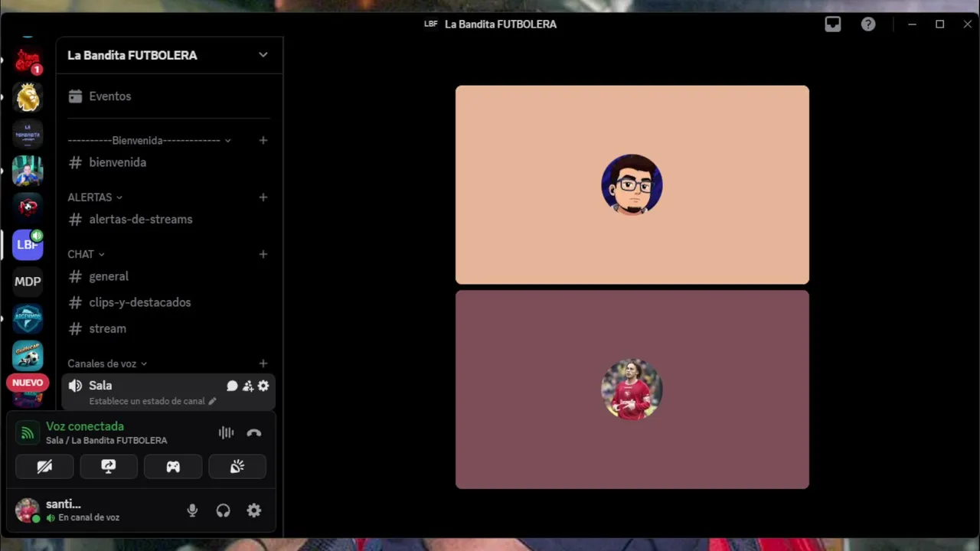
Task: Click the CHAT category label
Action: (80, 254)
